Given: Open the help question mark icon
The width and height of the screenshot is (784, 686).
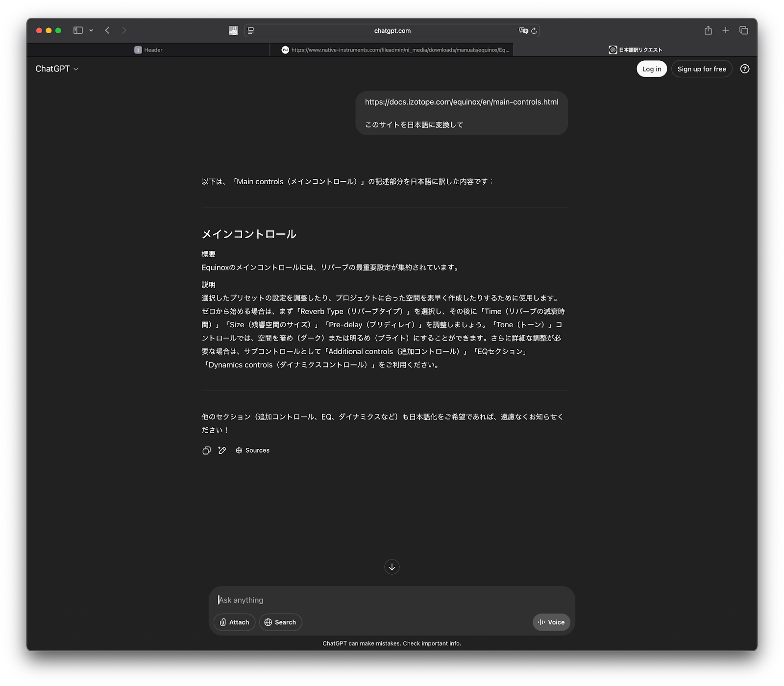Looking at the screenshot, I should [744, 69].
